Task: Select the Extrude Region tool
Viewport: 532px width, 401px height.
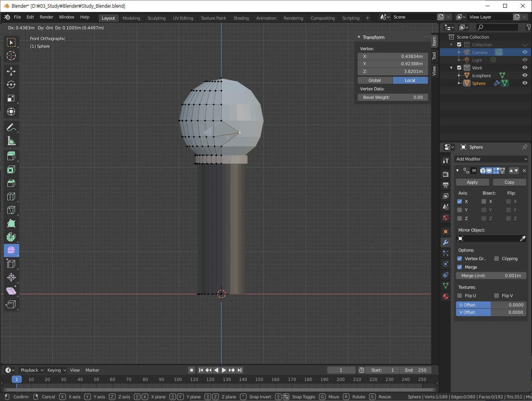Action: [11, 156]
